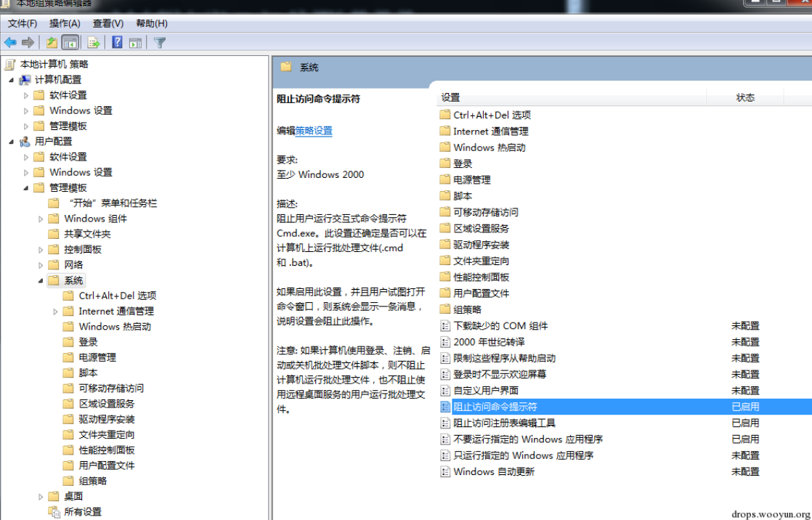The width and height of the screenshot is (812, 520).
Task: Toggle the Show/Hide action pane button
Action: (x=135, y=43)
